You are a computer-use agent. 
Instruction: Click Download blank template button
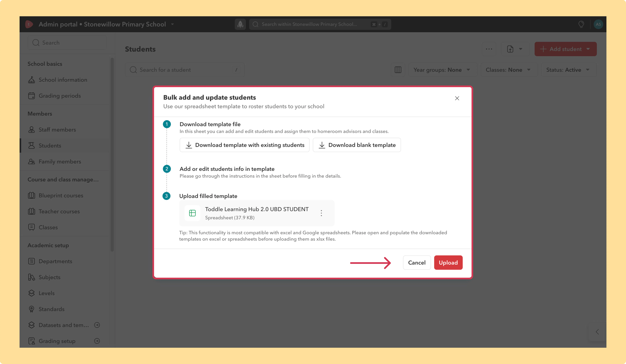coord(357,145)
